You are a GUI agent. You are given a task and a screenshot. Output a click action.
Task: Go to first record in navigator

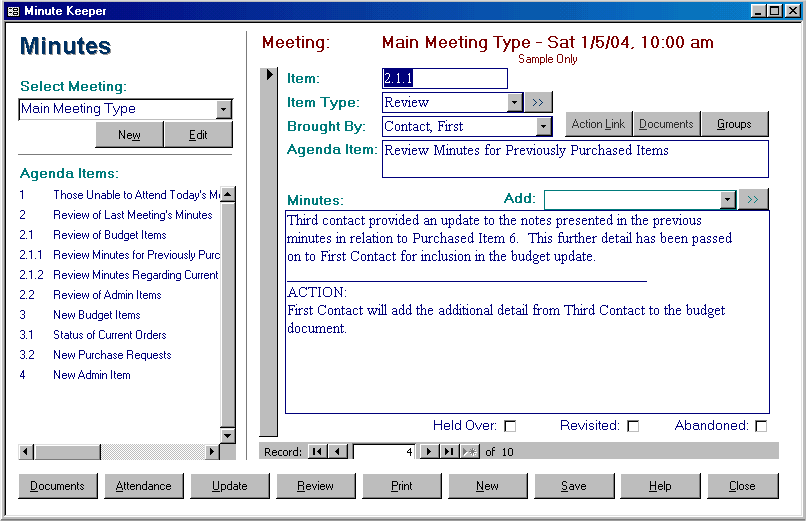coord(317,452)
